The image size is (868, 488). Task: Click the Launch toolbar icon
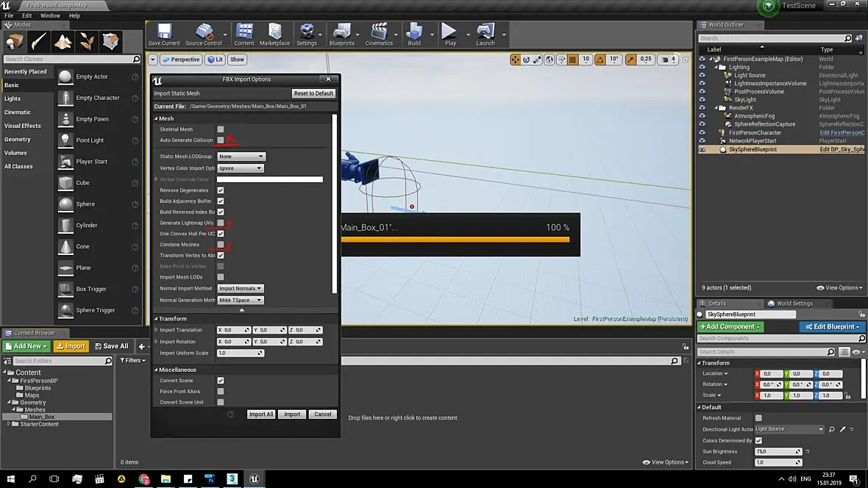(x=485, y=34)
